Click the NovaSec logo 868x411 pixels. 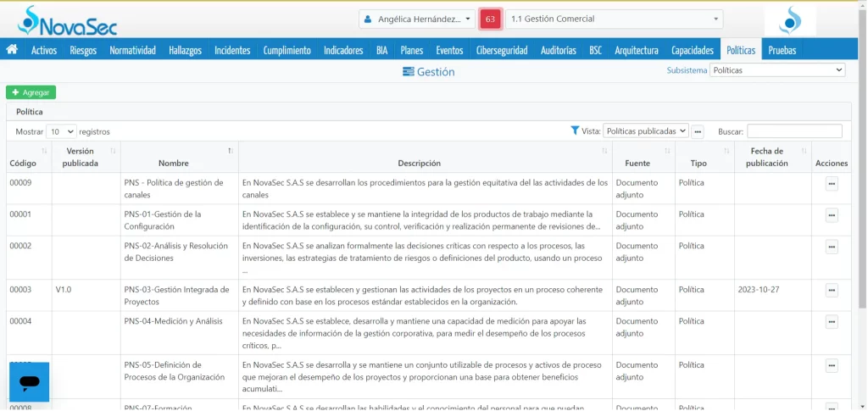pos(68,20)
